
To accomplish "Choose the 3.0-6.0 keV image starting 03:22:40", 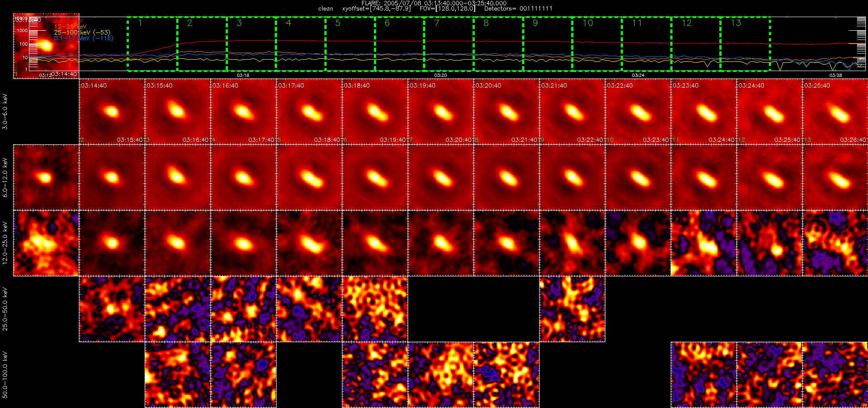I will pos(638,111).
